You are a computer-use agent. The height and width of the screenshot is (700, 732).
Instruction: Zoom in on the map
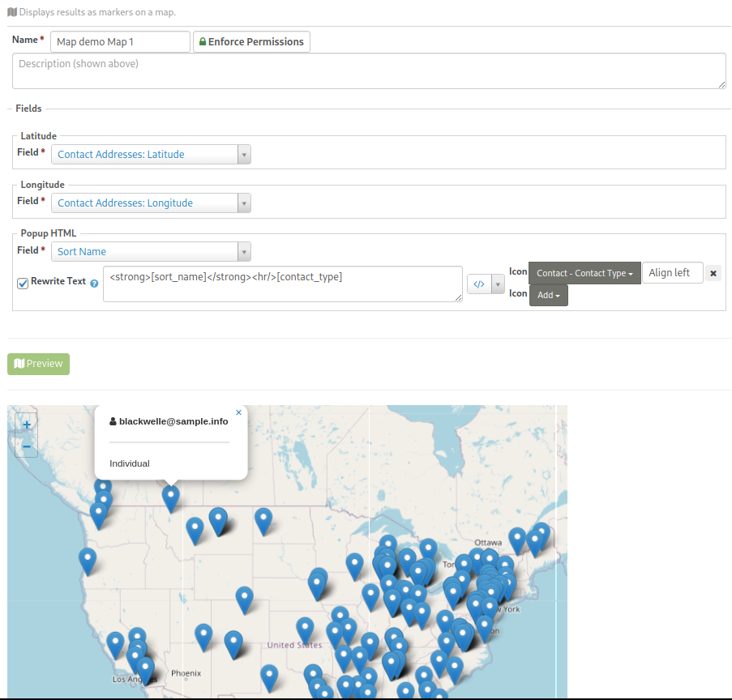point(27,424)
